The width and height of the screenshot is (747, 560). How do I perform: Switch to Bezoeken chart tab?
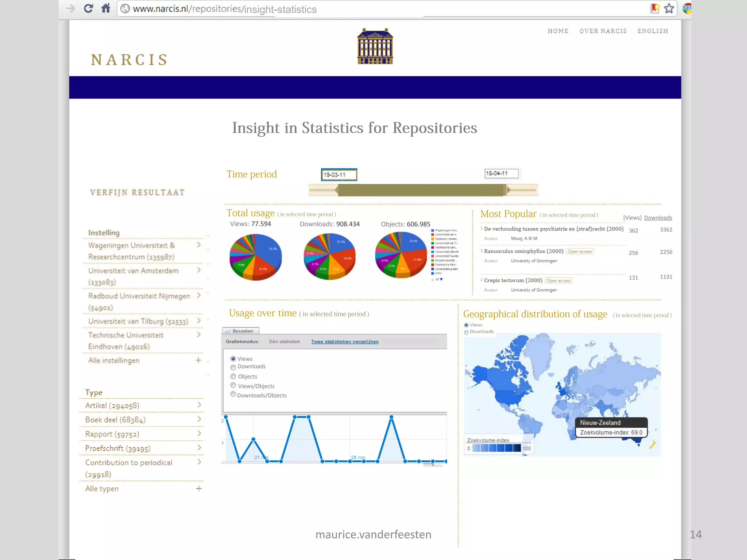point(241,331)
